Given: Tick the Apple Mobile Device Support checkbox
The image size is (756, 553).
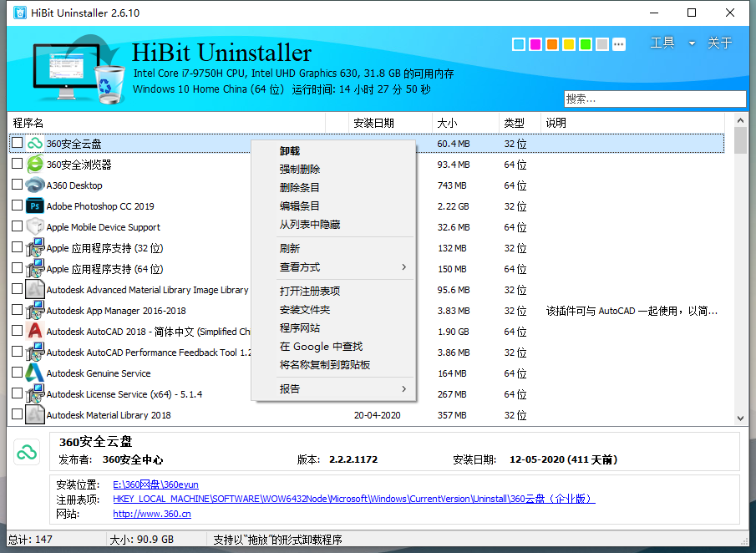Looking at the screenshot, I should pos(17,226).
